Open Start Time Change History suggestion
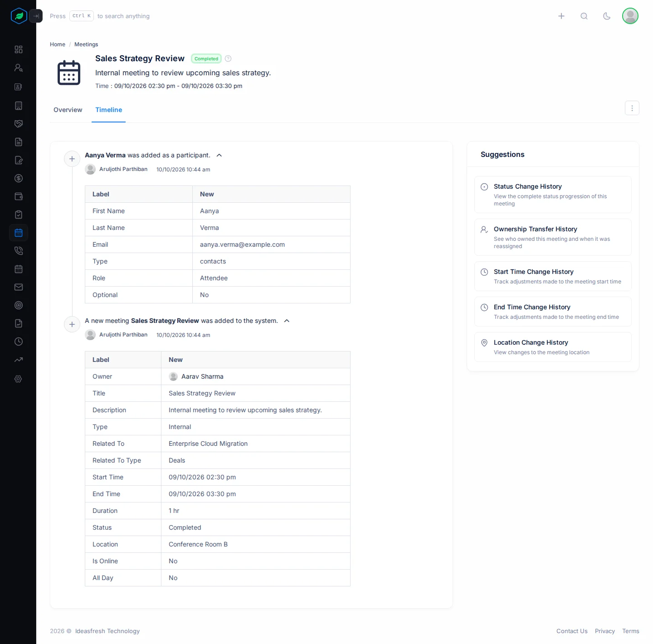 pos(553,276)
